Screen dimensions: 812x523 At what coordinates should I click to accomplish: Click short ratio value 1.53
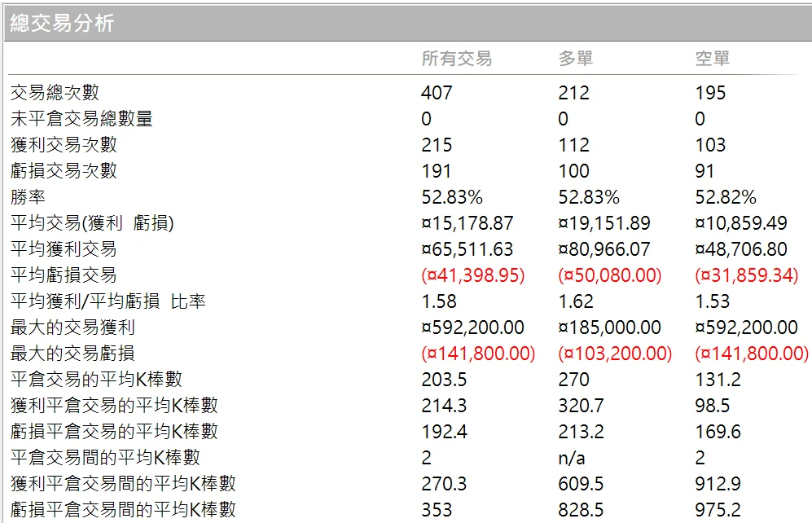713,302
